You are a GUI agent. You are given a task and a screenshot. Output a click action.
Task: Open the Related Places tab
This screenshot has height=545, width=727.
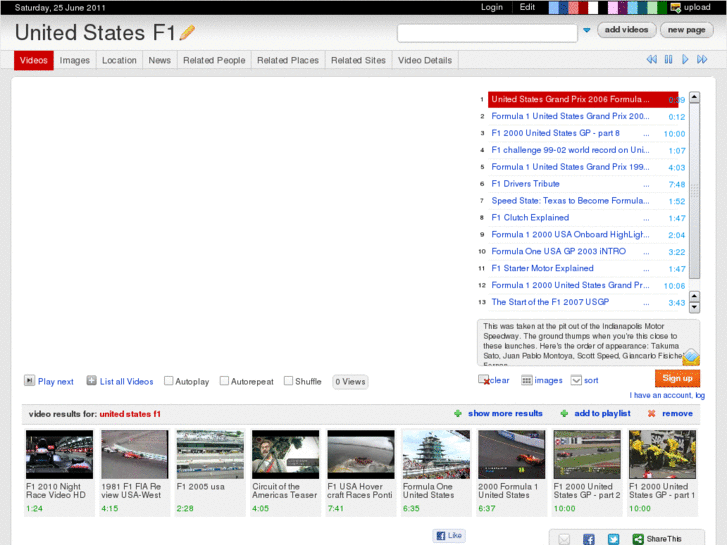[288, 60]
